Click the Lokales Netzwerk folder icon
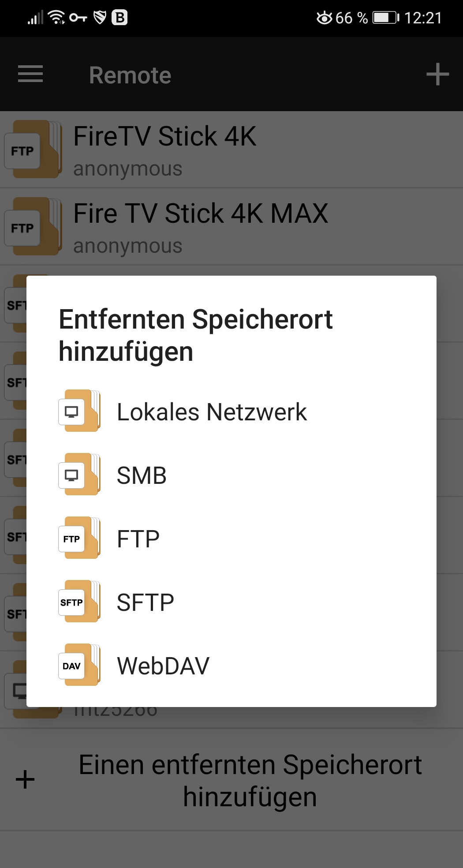The width and height of the screenshot is (463, 868). pos(79,411)
